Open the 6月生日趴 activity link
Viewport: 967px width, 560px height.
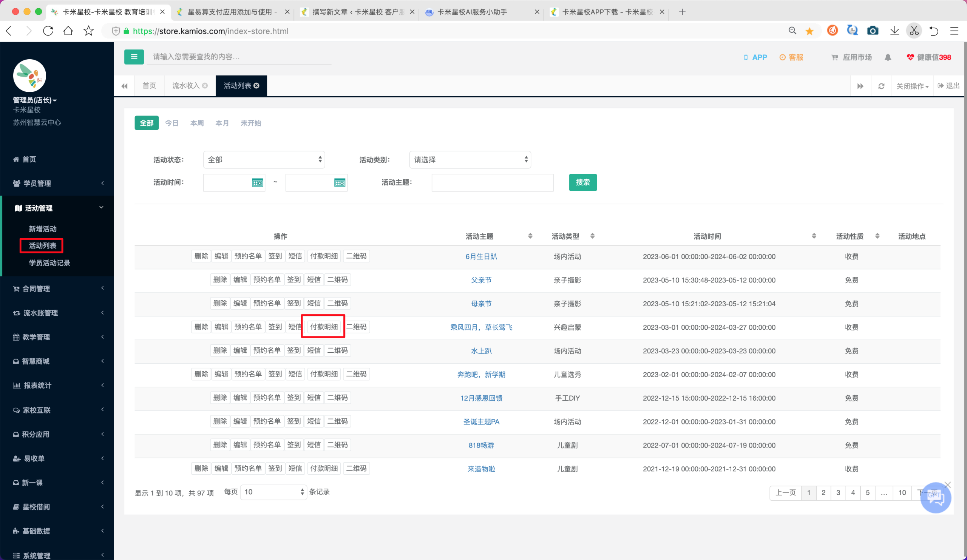tap(481, 256)
